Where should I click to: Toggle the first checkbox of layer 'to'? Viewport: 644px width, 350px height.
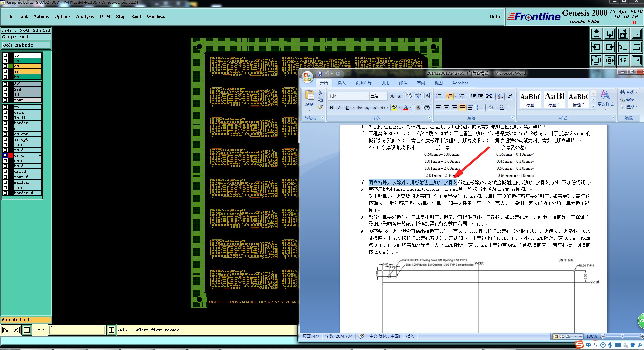click(5, 55)
